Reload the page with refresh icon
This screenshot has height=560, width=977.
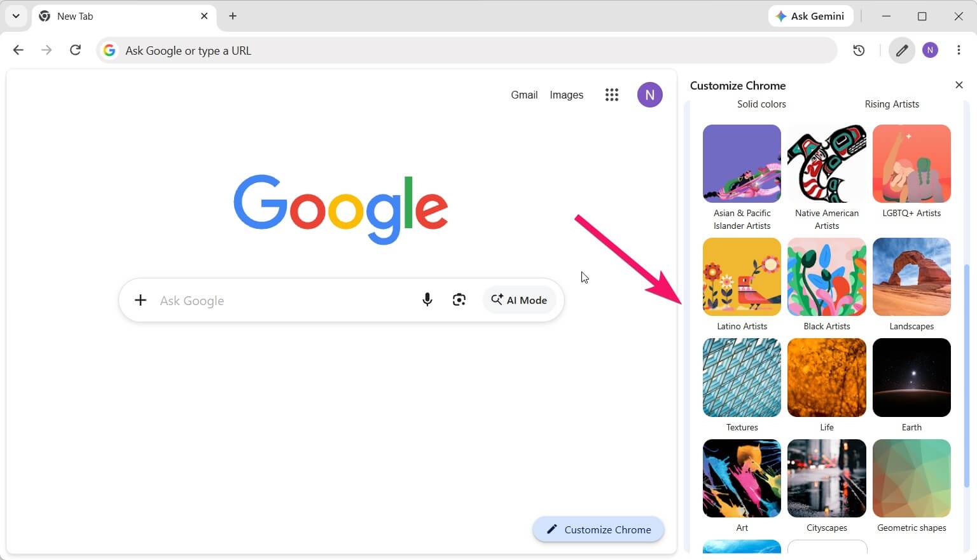75,50
